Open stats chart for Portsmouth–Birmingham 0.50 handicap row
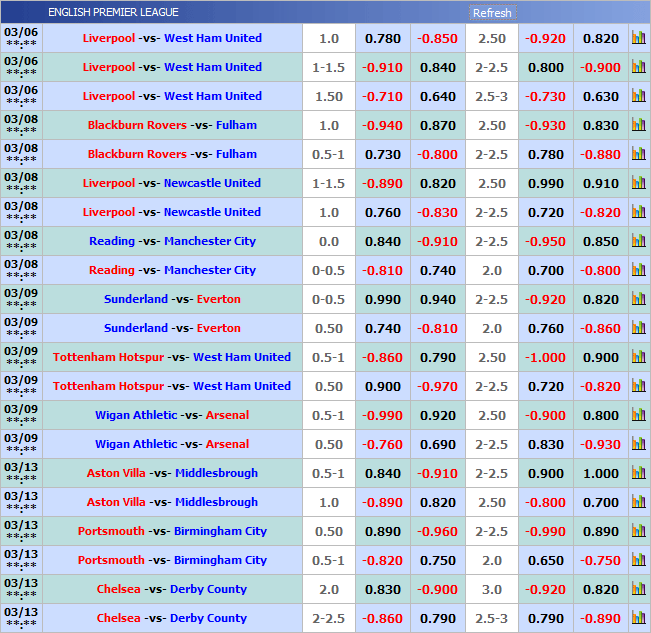This screenshot has height=633, width=651. [639, 531]
